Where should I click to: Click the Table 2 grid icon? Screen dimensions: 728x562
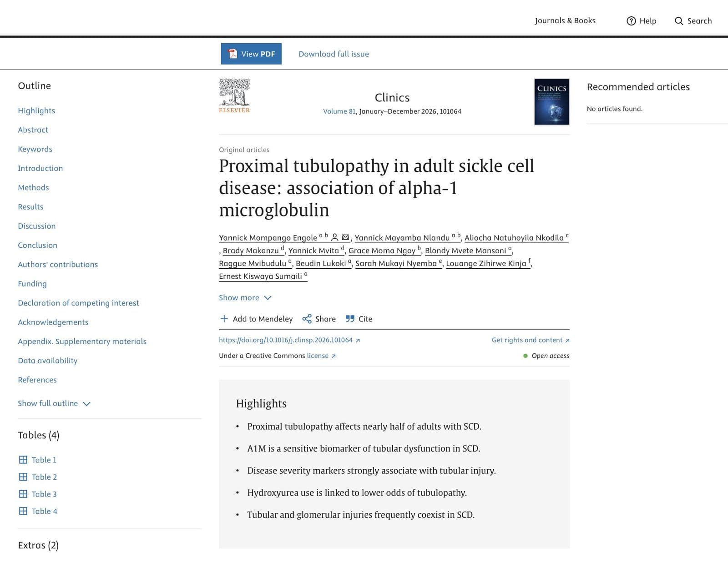pos(23,477)
